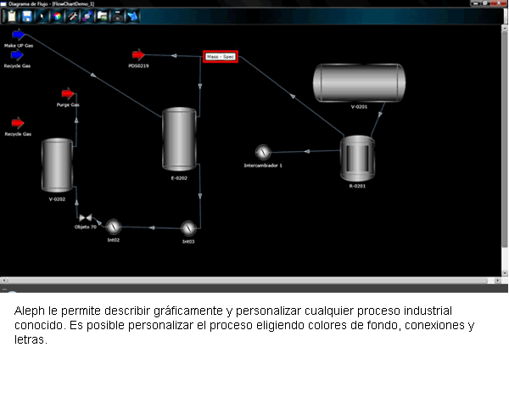Viewport: 509px width, 420px height.
Task: Click the Intercambiador 1 exchanger symbol
Action: [x=263, y=152]
